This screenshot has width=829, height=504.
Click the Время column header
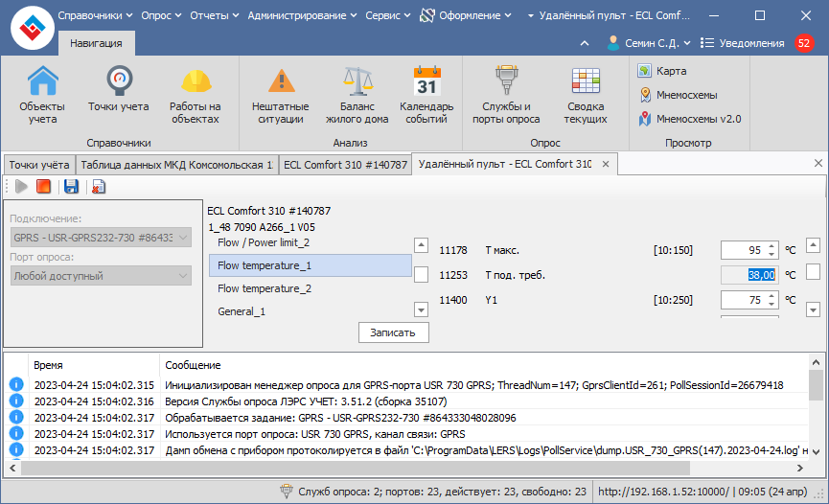(94, 365)
